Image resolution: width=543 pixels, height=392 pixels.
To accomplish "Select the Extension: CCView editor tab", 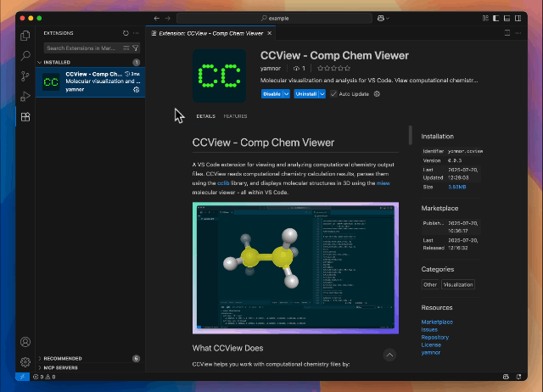I will pos(211,33).
